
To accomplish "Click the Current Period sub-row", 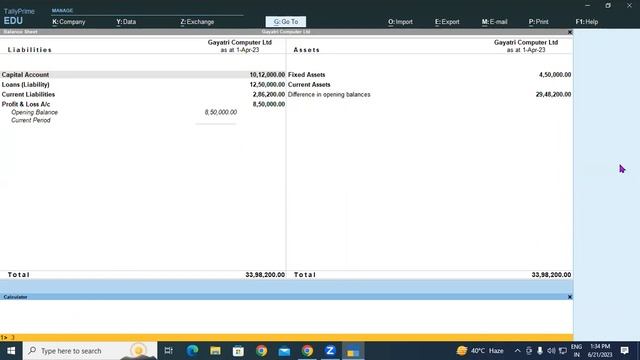I will point(31,120).
